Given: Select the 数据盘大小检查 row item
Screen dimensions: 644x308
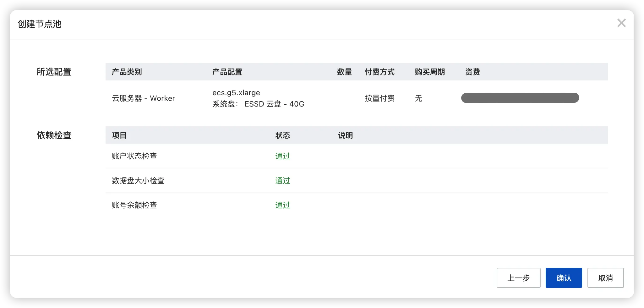Looking at the screenshot, I should click(x=138, y=181).
